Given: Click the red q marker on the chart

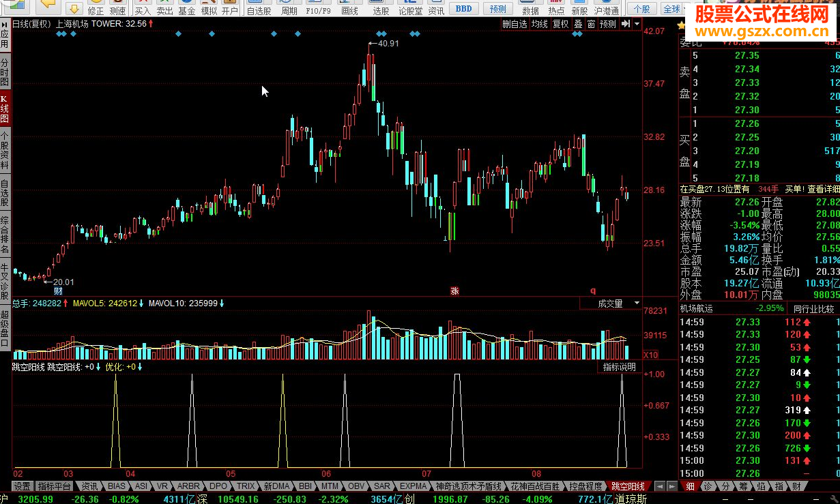Looking at the screenshot, I should 592,291.
